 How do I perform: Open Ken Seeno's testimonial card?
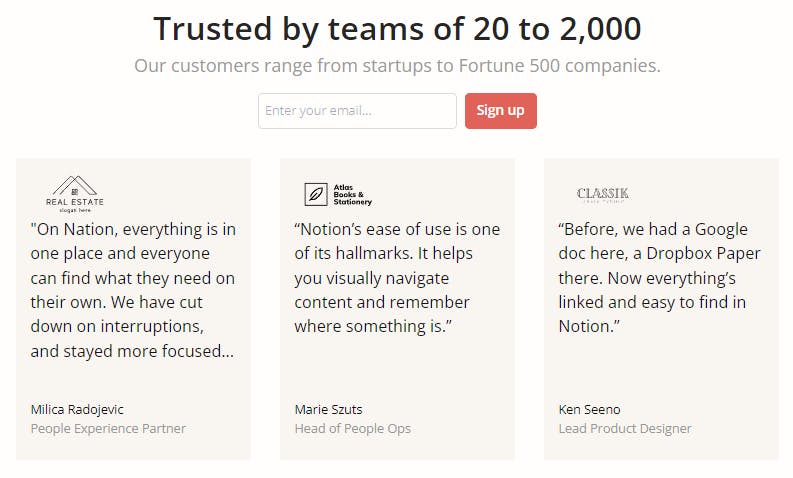(x=662, y=309)
